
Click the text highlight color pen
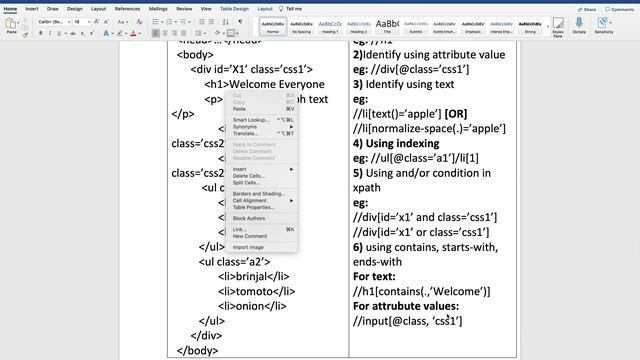120,33
